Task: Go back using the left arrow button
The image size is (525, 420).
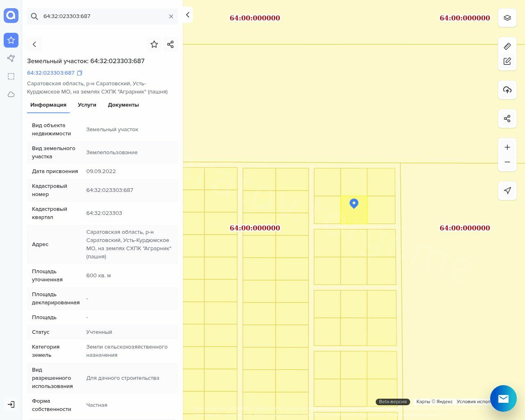Action: click(34, 44)
